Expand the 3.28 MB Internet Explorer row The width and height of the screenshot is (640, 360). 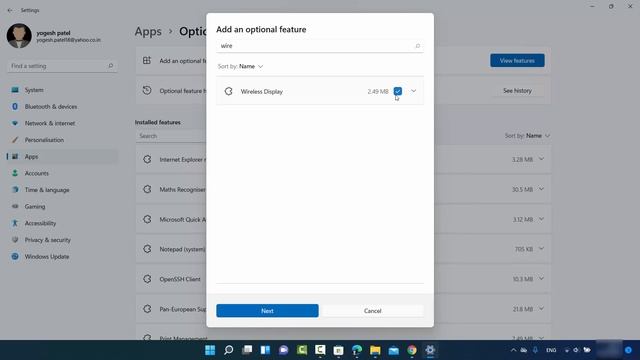point(541,159)
